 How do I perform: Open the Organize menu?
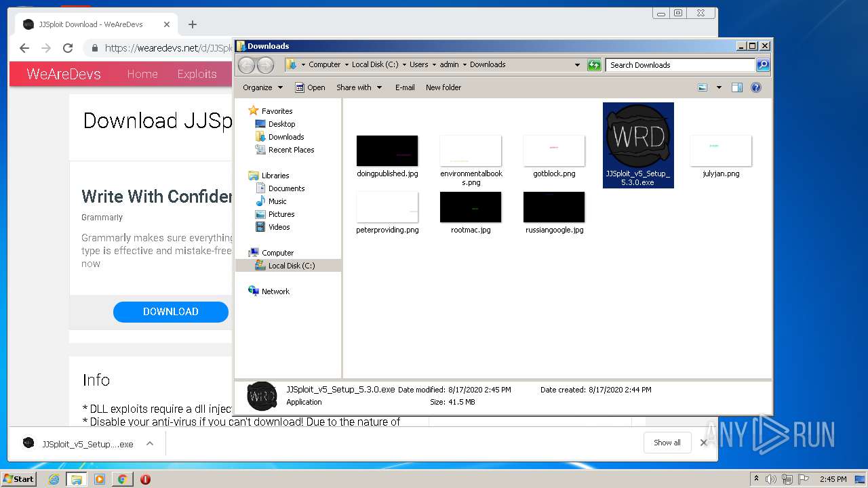coord(262,87)
